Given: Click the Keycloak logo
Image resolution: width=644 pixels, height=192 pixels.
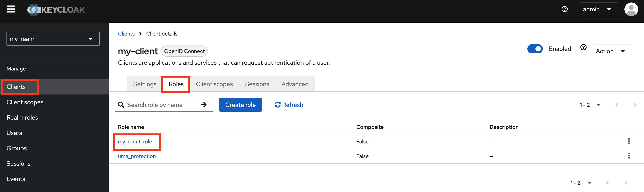Looking at the screenshot, I should [56, 10].
